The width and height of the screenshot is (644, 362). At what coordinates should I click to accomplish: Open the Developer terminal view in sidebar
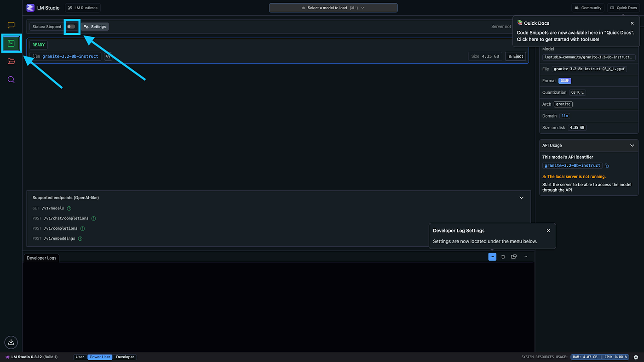tap(11, 43)
